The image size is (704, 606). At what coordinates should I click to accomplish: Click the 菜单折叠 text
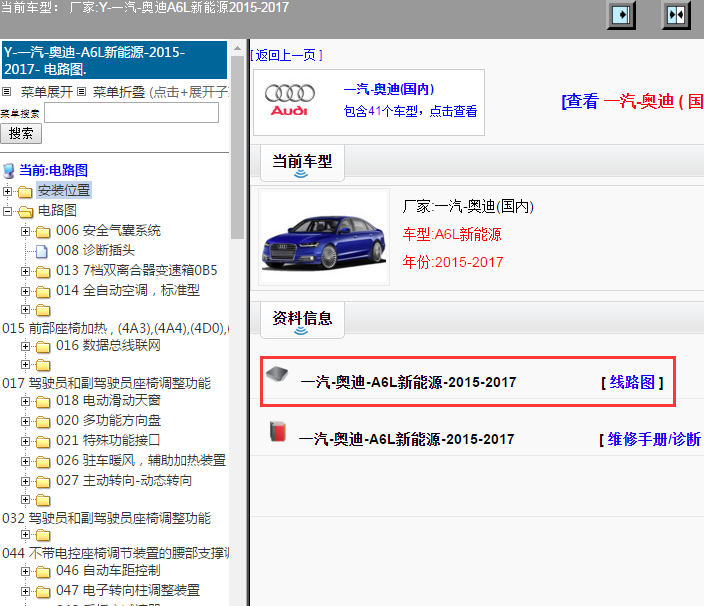pyautogui.click(x=119, y=92)
